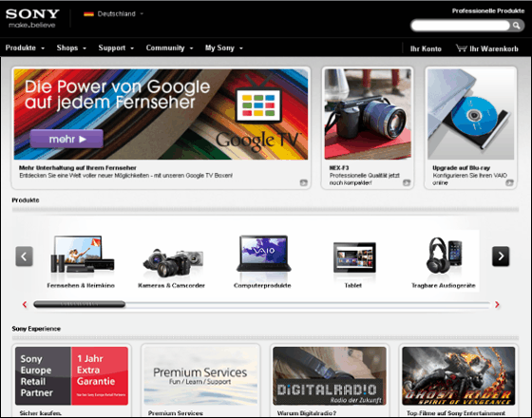Click the search magnifier button
The image size is (532, 418).
[x=516, y=26]
